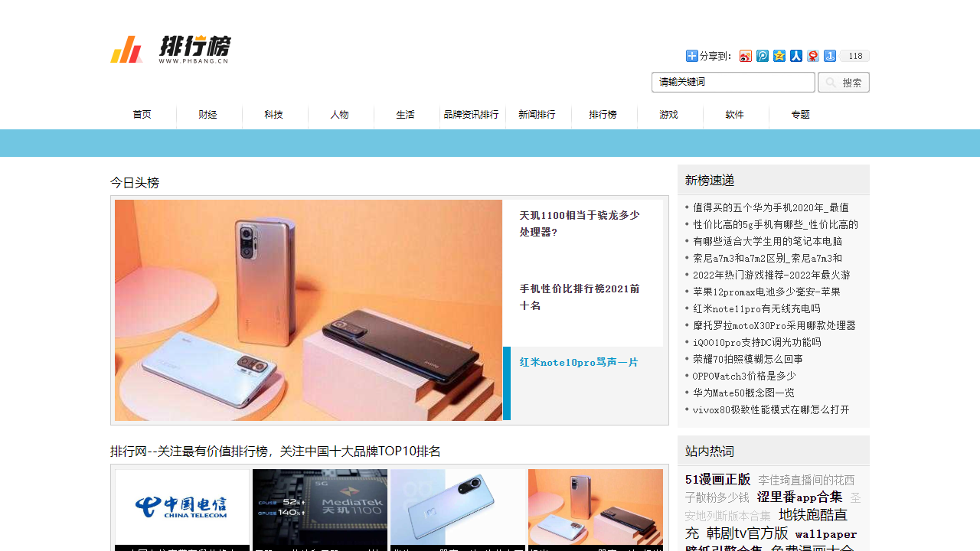Share via the blue number-one icon
The width and height of the screenshot is (980, 551).
[830, 56]
